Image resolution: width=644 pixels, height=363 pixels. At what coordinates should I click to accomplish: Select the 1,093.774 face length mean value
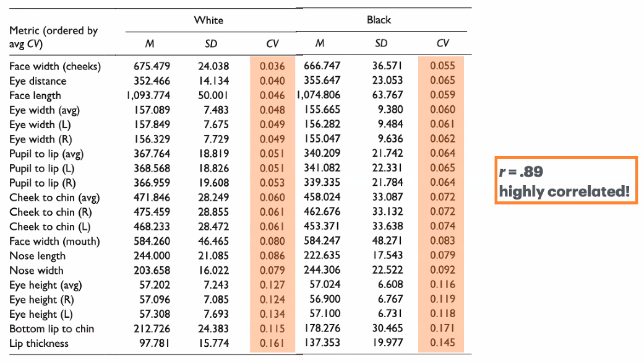(148, 95)
